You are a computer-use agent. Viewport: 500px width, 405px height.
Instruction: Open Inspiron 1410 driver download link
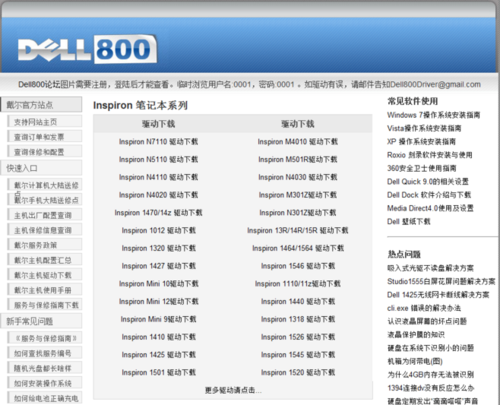pyautogui.click(x=159, y=337)
